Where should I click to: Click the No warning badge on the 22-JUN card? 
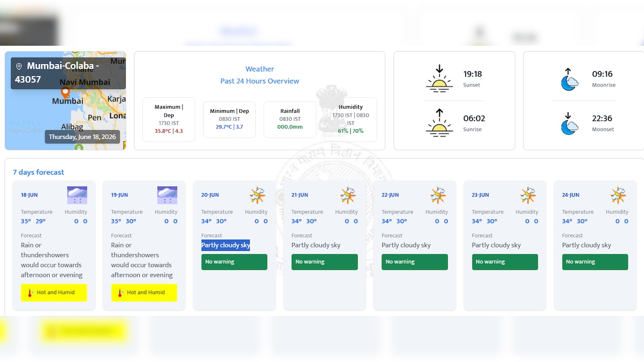[x=415, y=262]
